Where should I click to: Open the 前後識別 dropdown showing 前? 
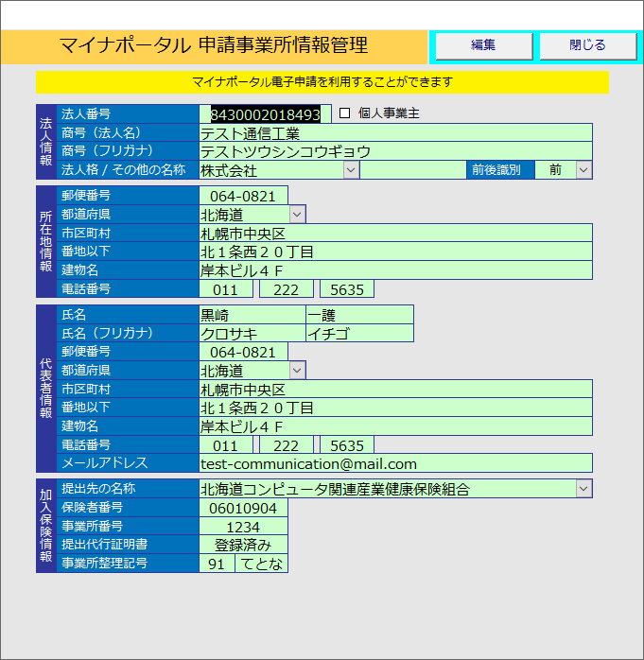pos(583,170)
